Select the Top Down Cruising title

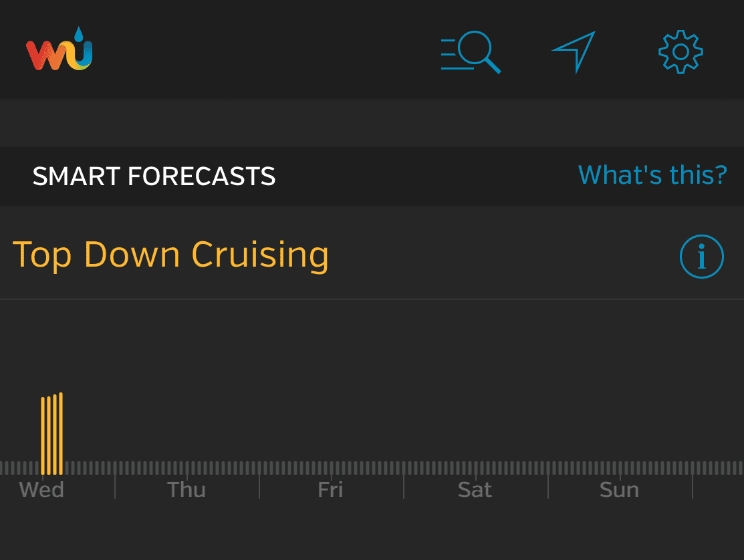tap(171, 255)
